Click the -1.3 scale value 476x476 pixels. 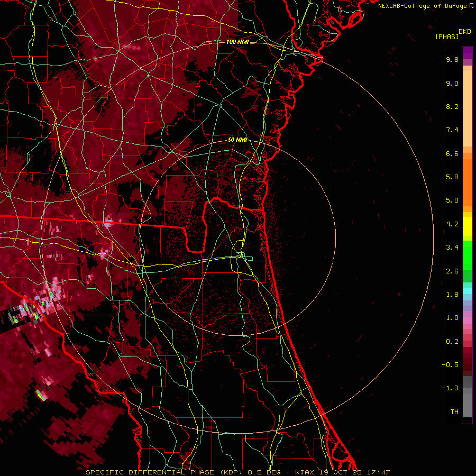pos(450,388)
